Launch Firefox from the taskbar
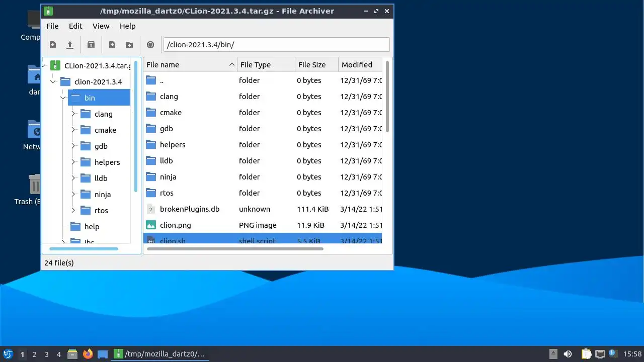Viewport: 644px width, 362px height. pos(88,354)
